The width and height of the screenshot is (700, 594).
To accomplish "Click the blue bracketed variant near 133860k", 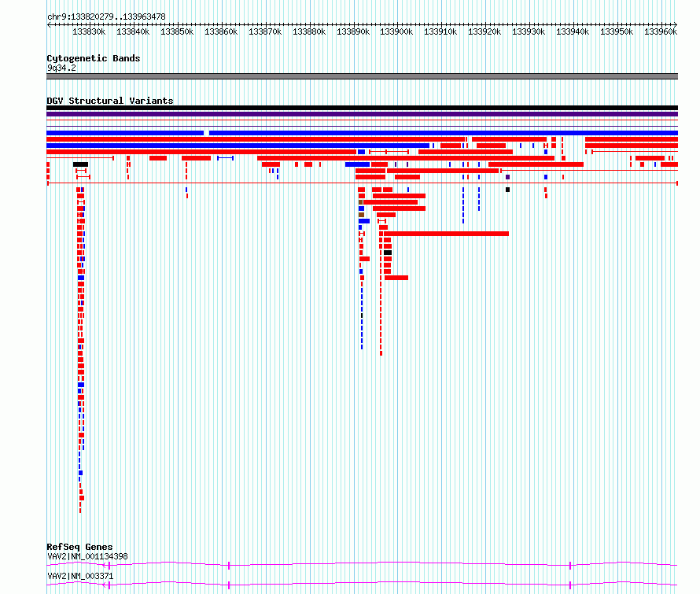I will pos(226,158).
